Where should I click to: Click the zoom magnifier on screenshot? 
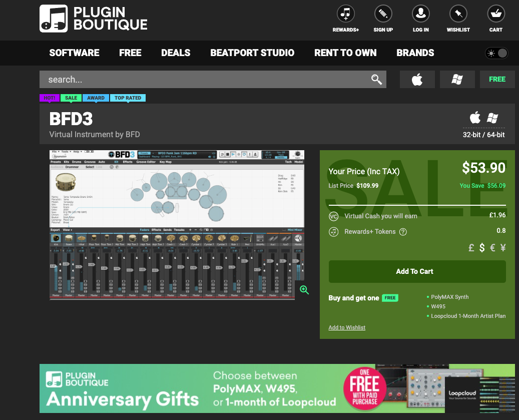click(x=304, y=290)
